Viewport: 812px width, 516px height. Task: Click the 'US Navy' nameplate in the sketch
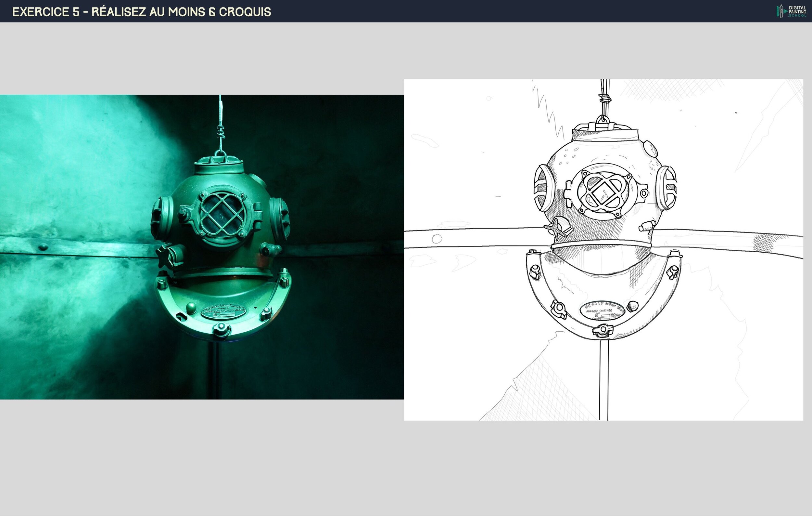[603, 311]
